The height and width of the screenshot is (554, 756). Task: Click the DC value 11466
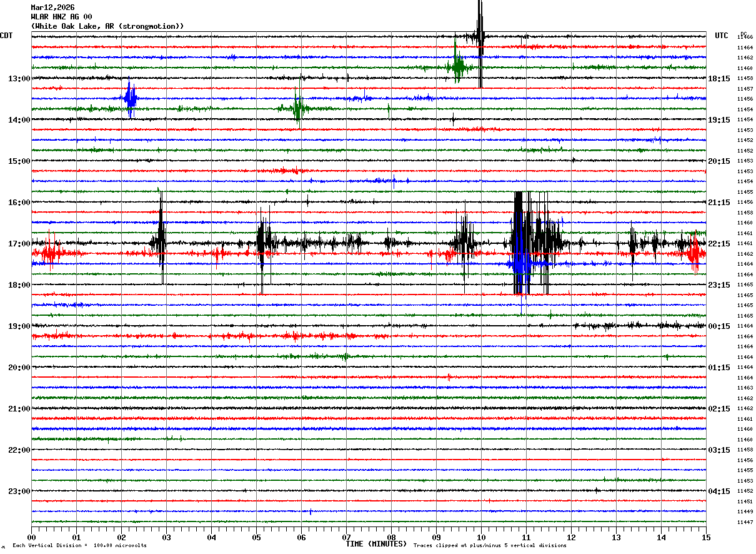(745, 38)
